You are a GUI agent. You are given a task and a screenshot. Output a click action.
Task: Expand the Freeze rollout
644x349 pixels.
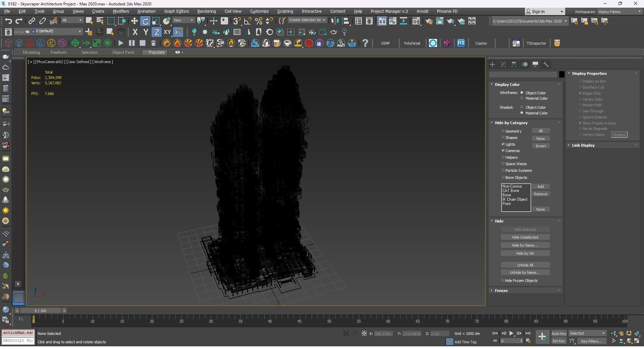pyautogui.click(x=501, y=291)
